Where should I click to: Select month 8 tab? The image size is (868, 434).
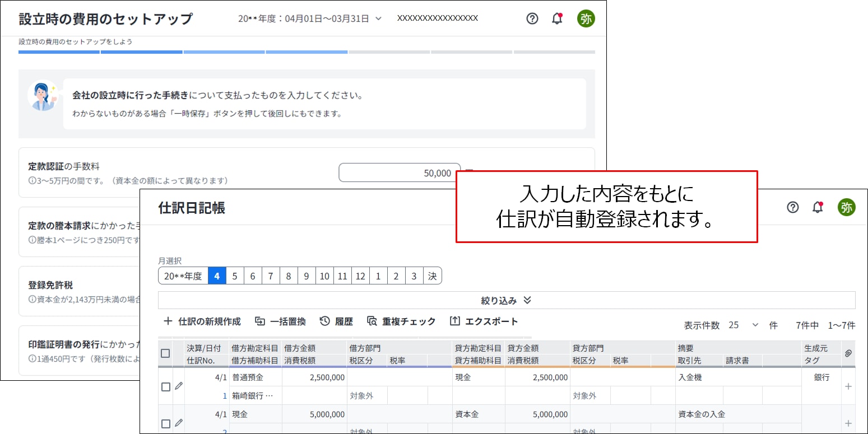(x=289, y=276)
